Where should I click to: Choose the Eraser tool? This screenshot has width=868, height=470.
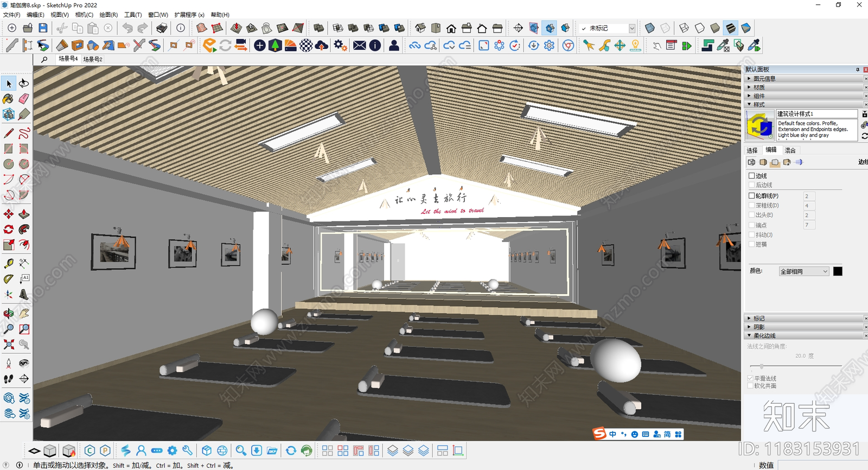(x=24, y=99)
